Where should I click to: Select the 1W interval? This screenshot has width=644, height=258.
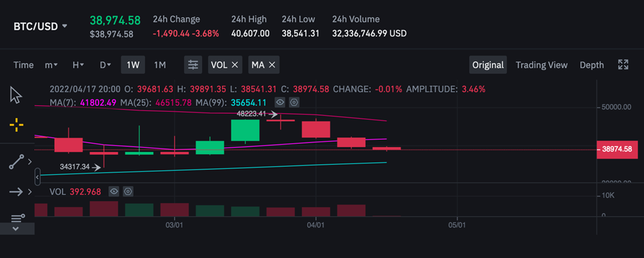(133, 65)
